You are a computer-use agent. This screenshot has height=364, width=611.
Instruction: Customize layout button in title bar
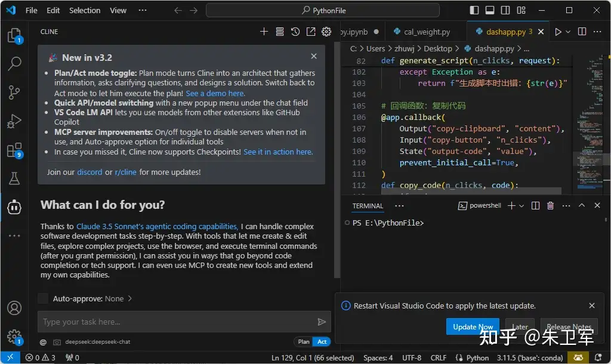pyautogui.click(x=521, y=10)
